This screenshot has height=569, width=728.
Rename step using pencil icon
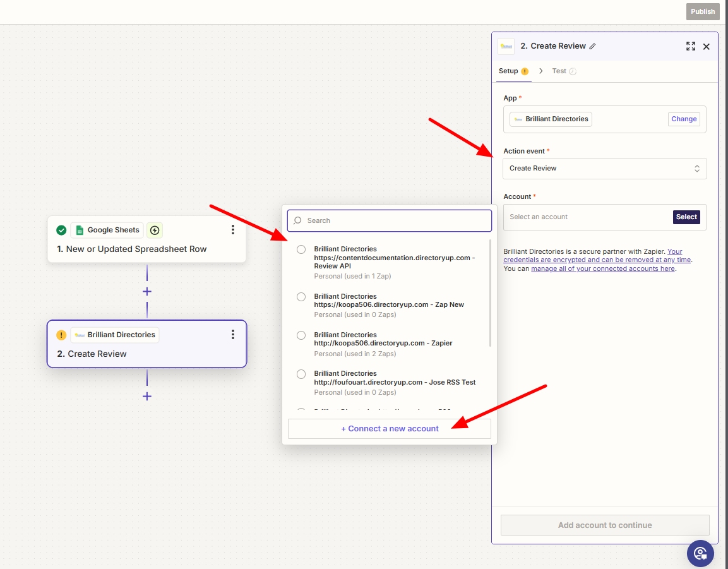point(592,46)
